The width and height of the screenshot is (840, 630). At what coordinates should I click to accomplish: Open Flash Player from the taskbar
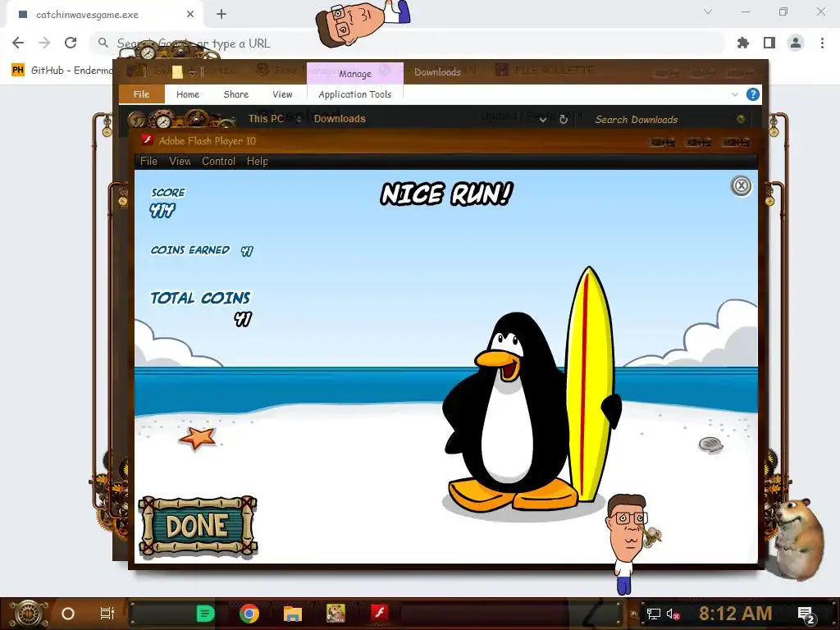point(379,613)
